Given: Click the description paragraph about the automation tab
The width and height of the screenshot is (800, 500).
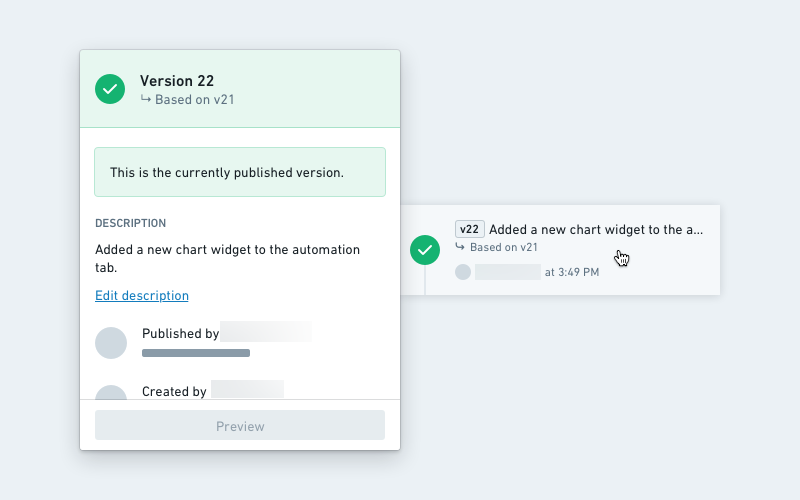Looking at the screenshot, I should [227, 258].
